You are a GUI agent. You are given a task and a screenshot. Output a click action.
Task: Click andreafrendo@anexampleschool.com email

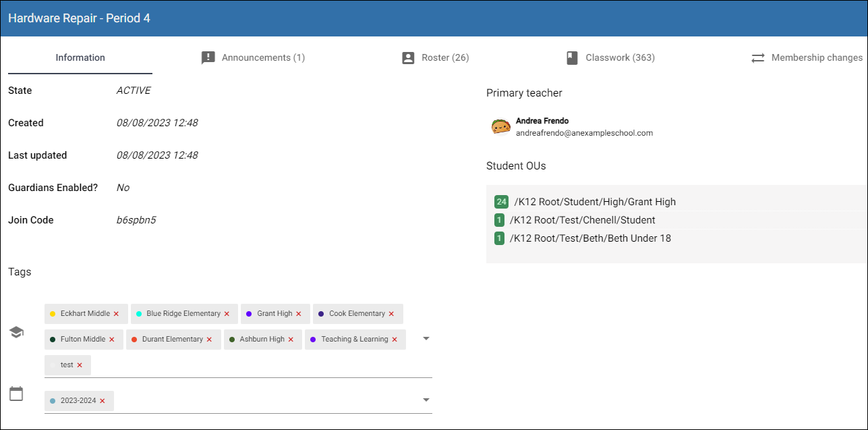584,133
